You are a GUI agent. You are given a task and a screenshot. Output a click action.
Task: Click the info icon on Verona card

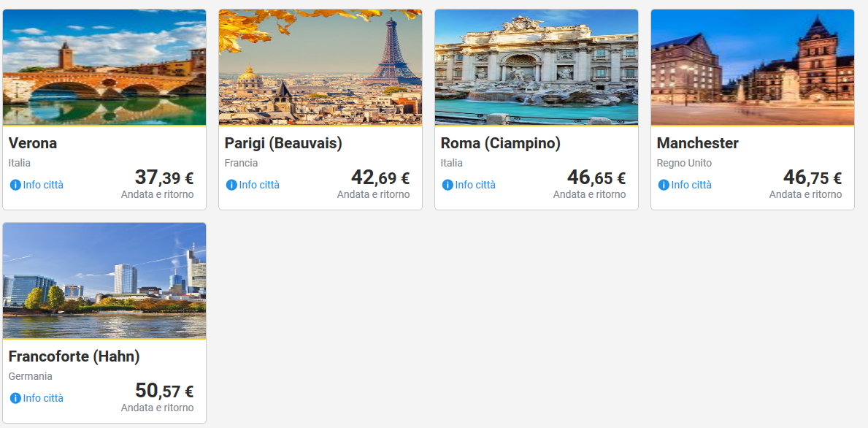click(x=15, y=185)
